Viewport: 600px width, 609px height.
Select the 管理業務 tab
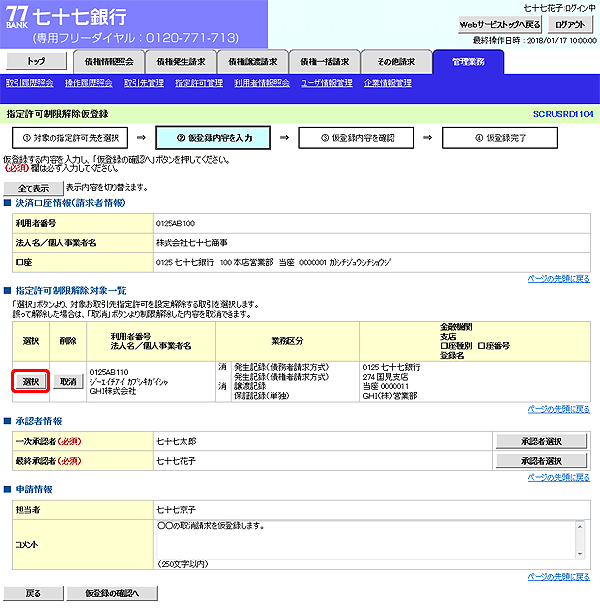(x=468, y=62)
